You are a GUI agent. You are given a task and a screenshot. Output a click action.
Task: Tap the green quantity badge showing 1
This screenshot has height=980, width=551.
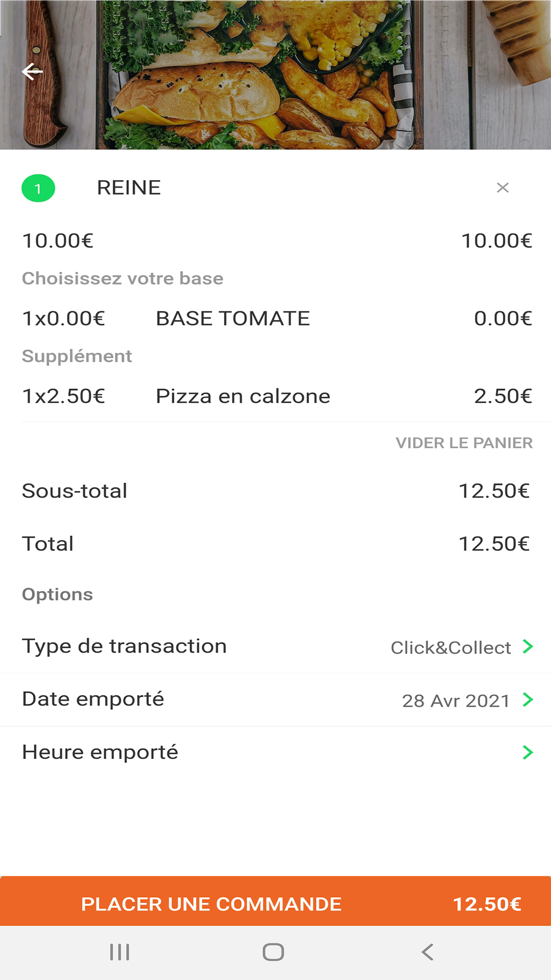point(38,189)
